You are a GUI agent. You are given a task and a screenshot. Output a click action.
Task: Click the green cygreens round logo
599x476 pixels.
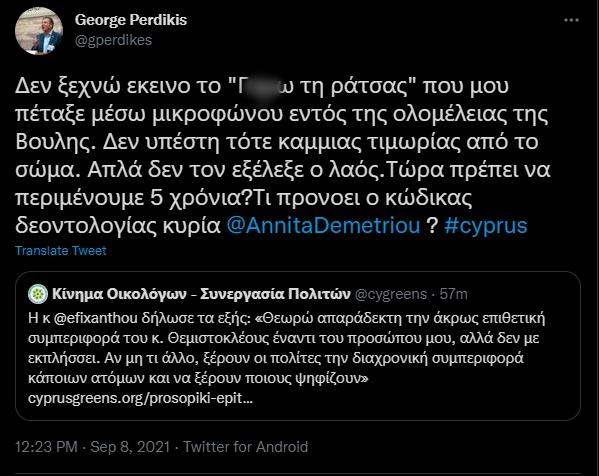[x=38, y=294]
